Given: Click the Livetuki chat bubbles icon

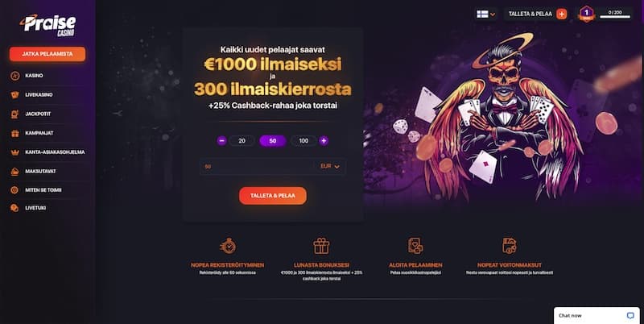Looking at the screenshot, I should (14, 208).
